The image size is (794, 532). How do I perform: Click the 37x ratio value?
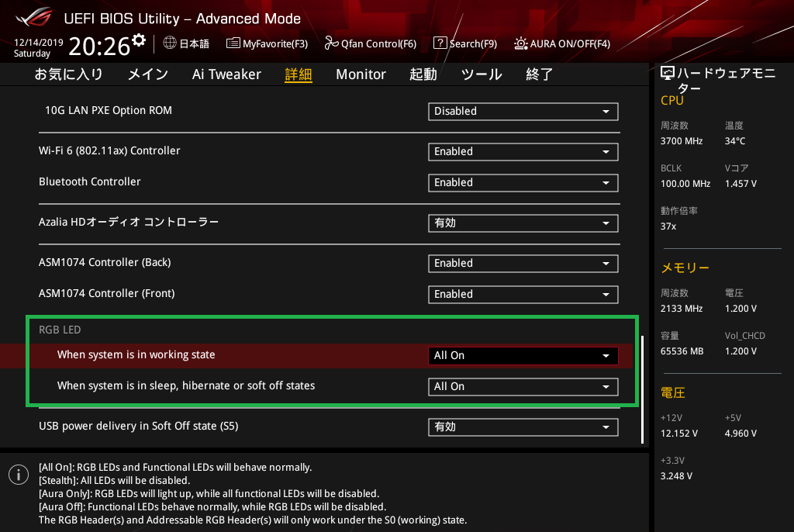coord(668,226)
